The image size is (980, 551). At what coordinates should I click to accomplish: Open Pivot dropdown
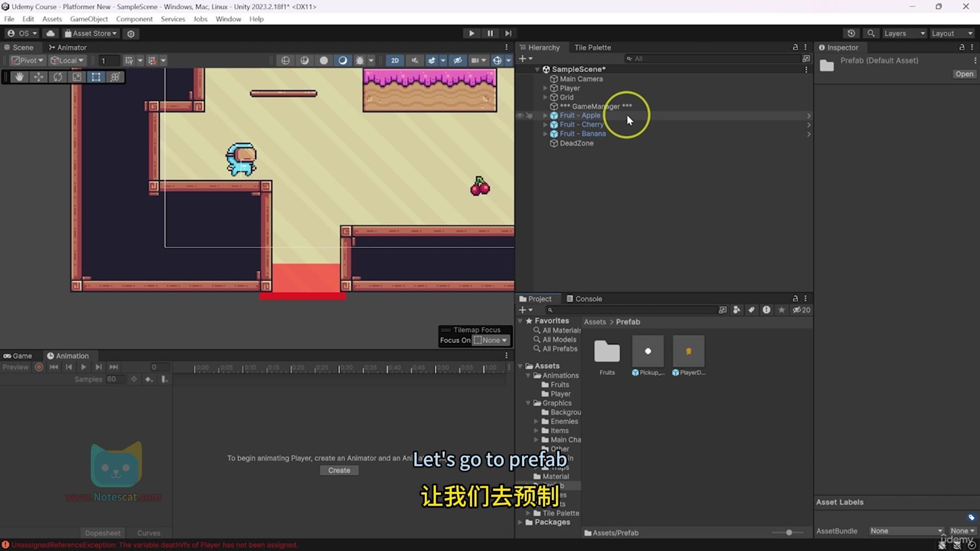pos(27,60)
